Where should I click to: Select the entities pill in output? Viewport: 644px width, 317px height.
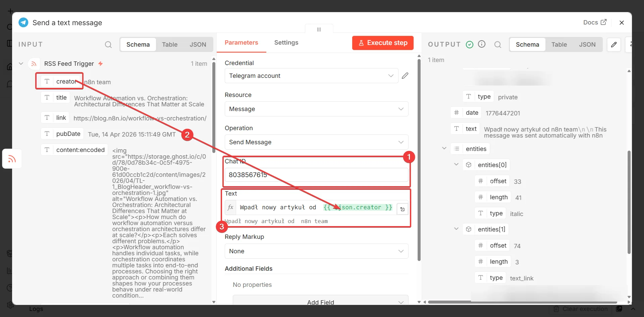(x=470, y=149)
